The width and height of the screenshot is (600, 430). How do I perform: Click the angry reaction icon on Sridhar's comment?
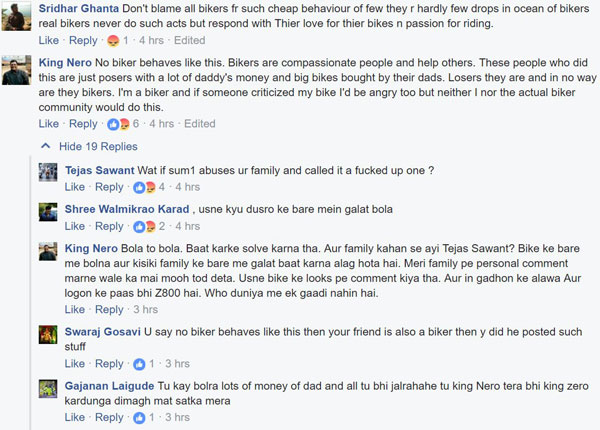point(112,41)
